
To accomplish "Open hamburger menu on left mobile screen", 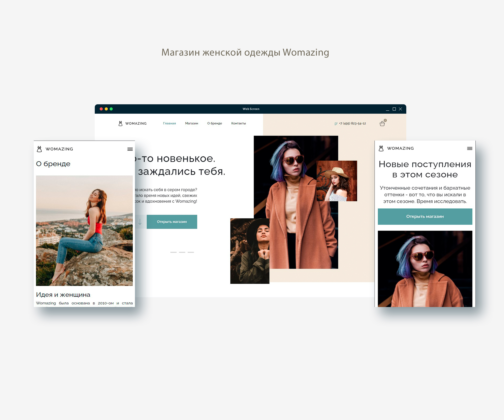I will 130,149.
